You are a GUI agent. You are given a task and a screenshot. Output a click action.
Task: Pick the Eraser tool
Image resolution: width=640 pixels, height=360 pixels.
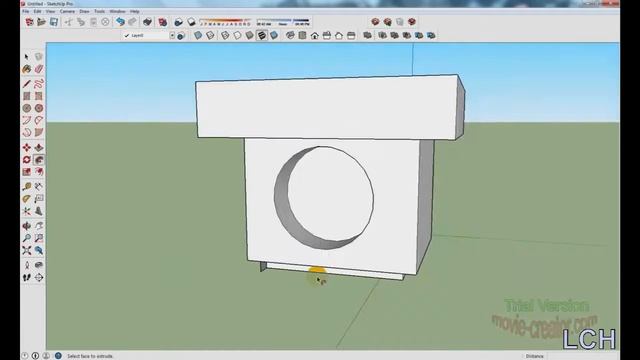pos(39,69)
